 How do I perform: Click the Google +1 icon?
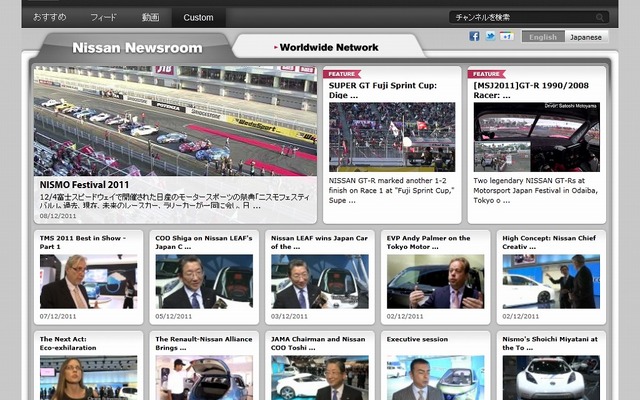[507, 36]
